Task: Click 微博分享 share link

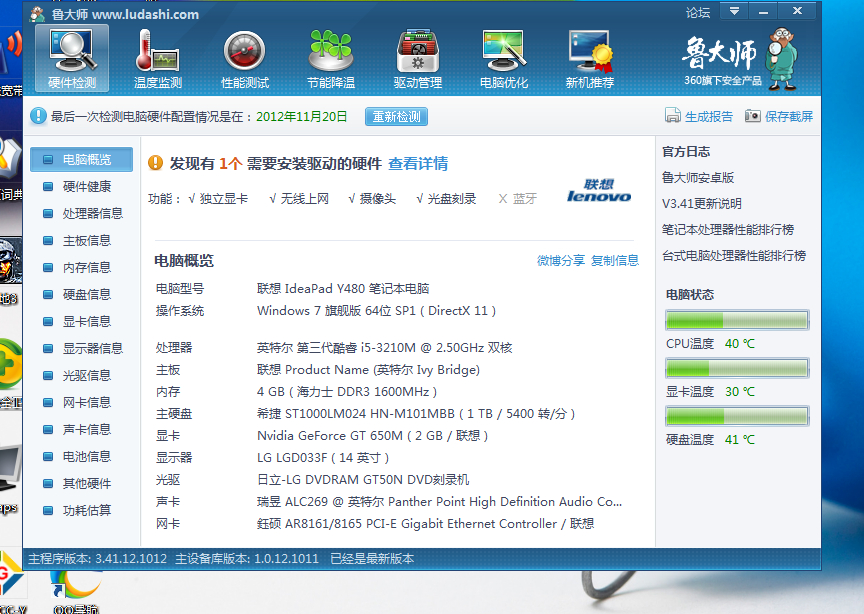Action: click(x=561, y=261)
